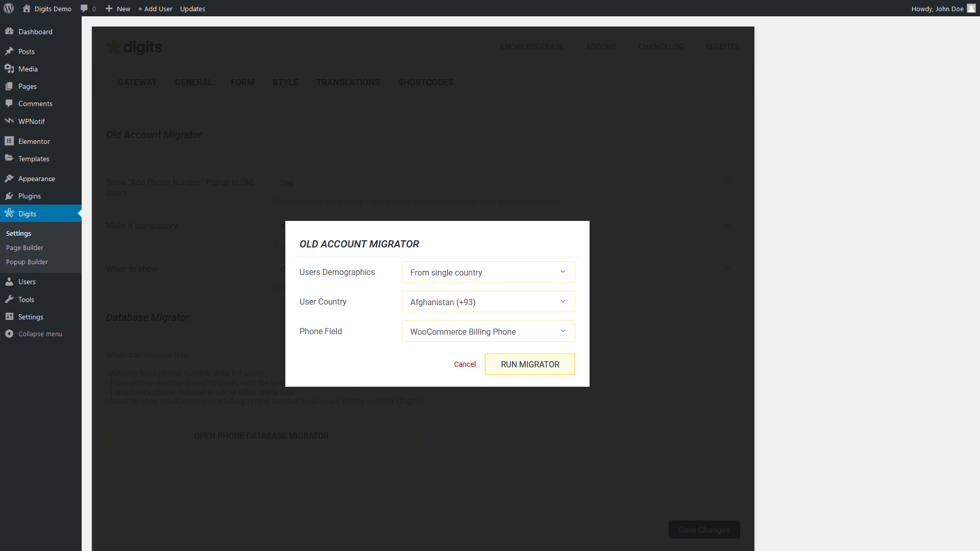This screenshot has width=980, height=551.
Task: Click the Dashboard gauge icon
Action: click(9, 31)
